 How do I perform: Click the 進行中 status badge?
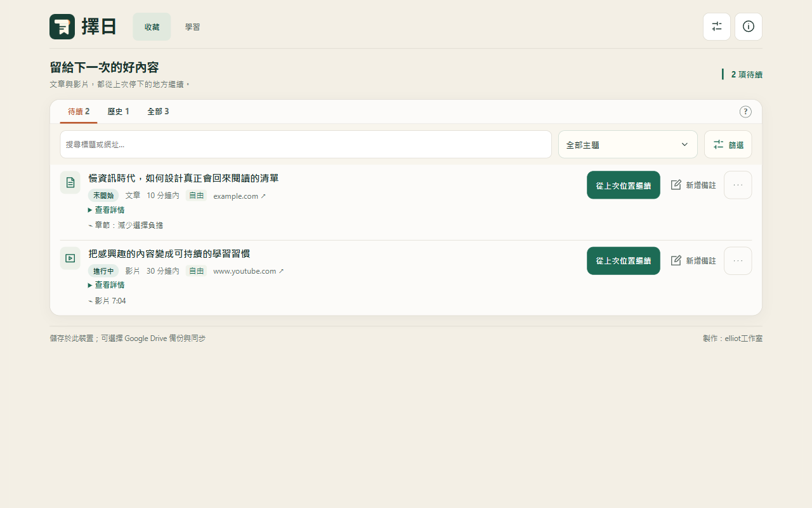coord(103,271)
